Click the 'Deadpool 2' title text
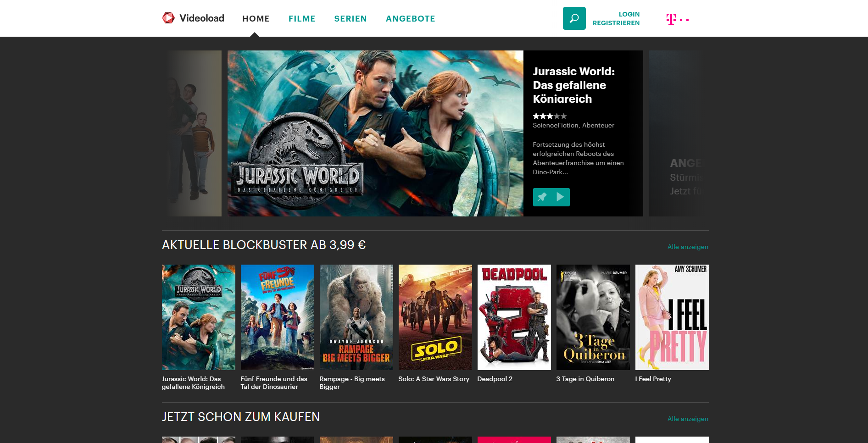868x443 pixels. [495, 379]
